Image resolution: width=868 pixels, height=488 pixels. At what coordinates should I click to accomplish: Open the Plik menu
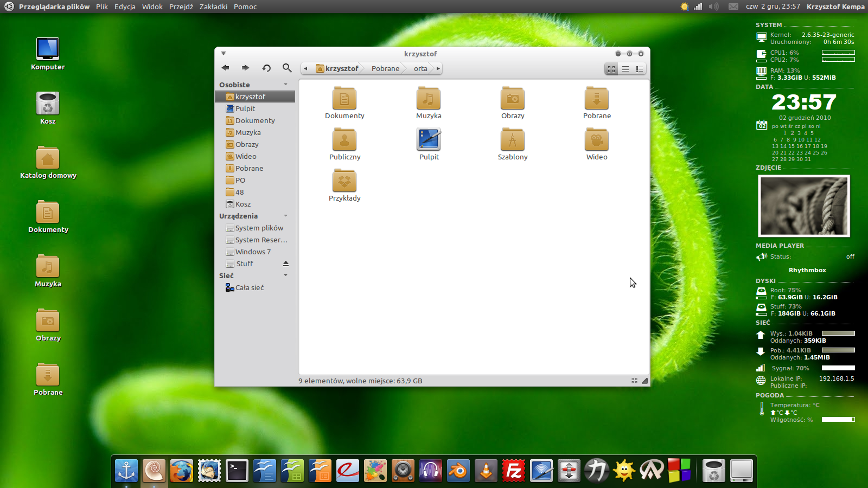(101, 7)
